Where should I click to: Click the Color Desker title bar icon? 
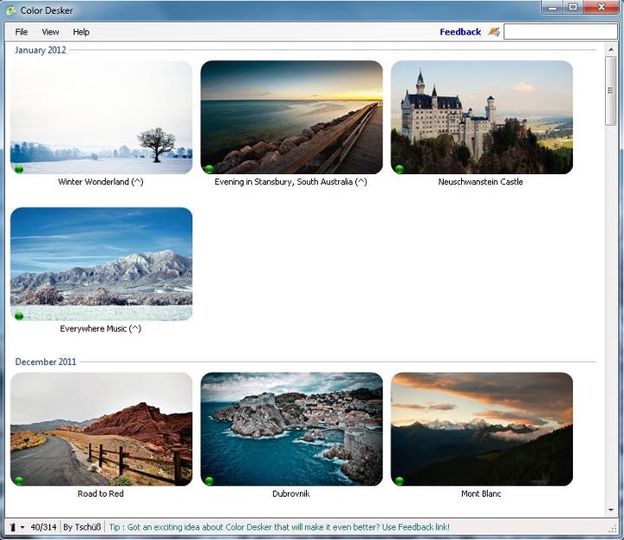[11, 10]
